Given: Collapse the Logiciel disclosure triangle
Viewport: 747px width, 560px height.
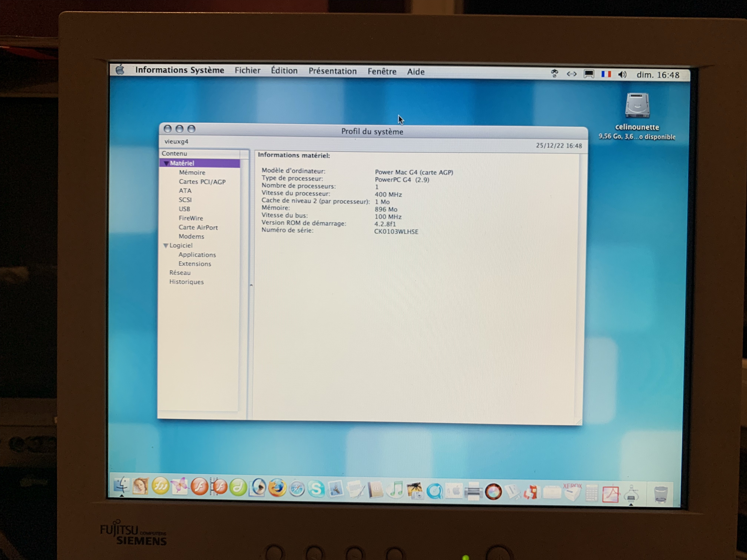Looking at the screenshot, I should [165, 246].
